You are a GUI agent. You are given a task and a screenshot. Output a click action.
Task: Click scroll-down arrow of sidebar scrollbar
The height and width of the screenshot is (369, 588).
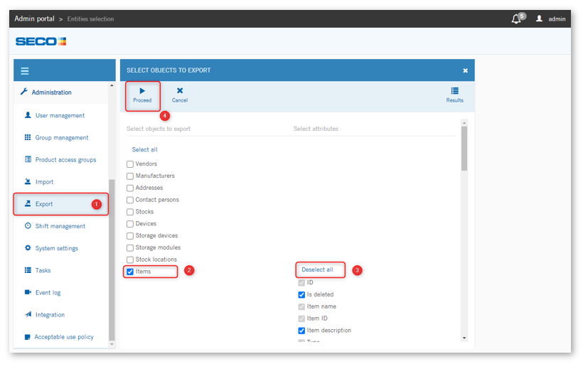coord(112,344)
